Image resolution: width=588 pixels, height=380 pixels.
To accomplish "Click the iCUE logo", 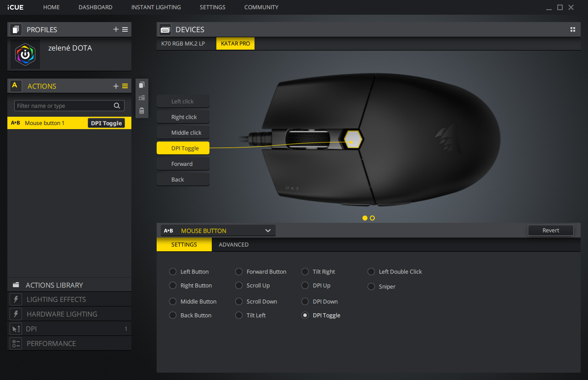I will click(x=15, y=7).
